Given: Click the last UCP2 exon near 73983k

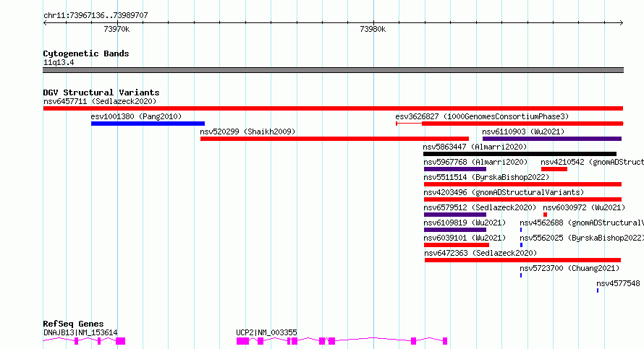Looking at the screenshot, I should point(445,341).
